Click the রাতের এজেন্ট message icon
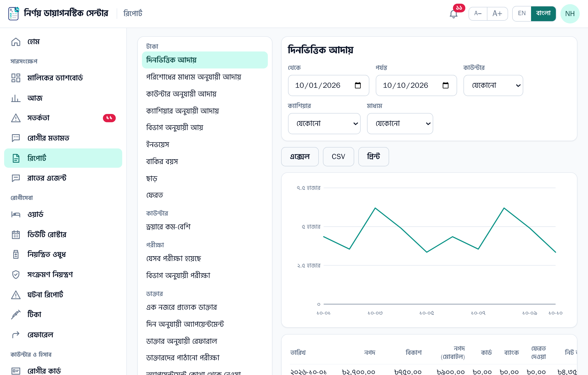This screenshot has height=375, width=588. 16,178
